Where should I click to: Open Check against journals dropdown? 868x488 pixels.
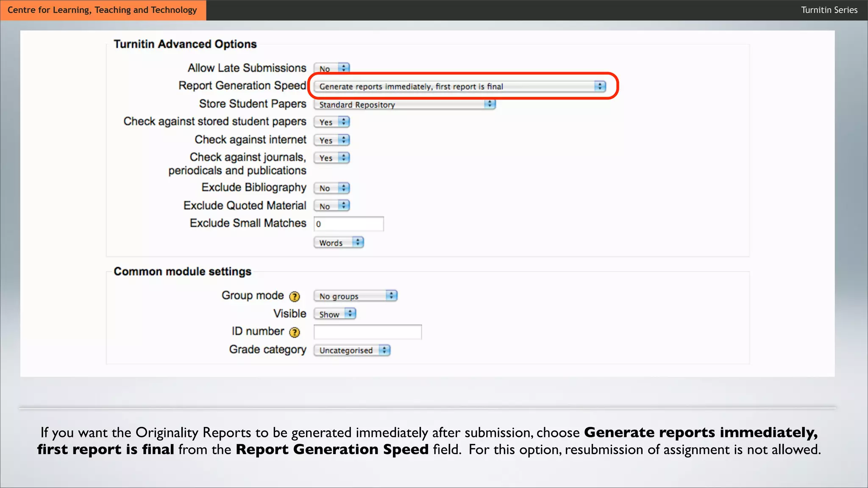pyautogui.click(x=331, y=158)
